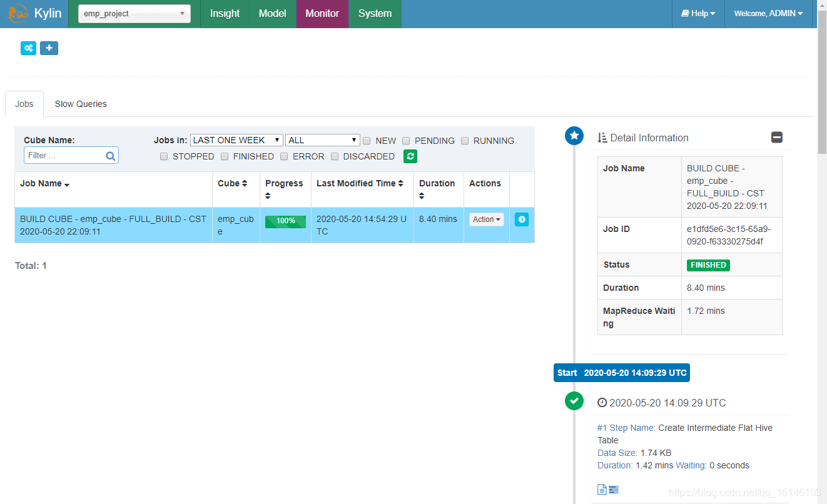This screenshot has width=827, height=504.
Task: Sort by Last Modified Time
Action: (401, 183)
